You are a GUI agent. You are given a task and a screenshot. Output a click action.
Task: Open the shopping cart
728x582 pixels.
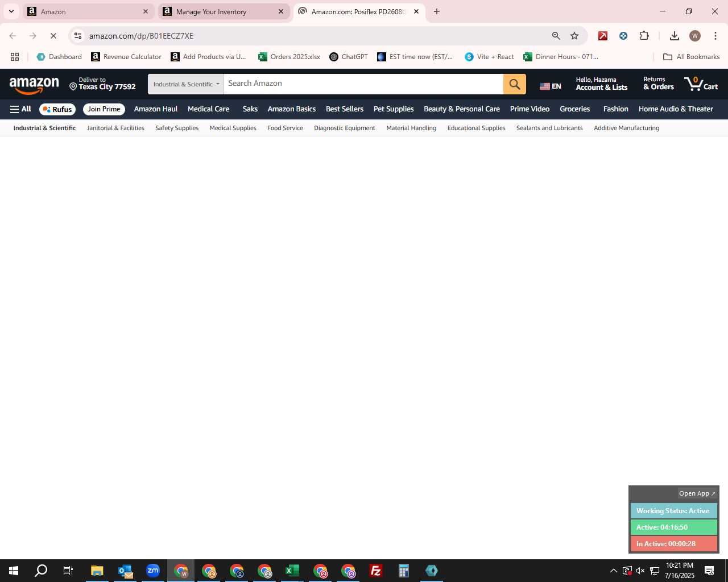click(701, 84)
